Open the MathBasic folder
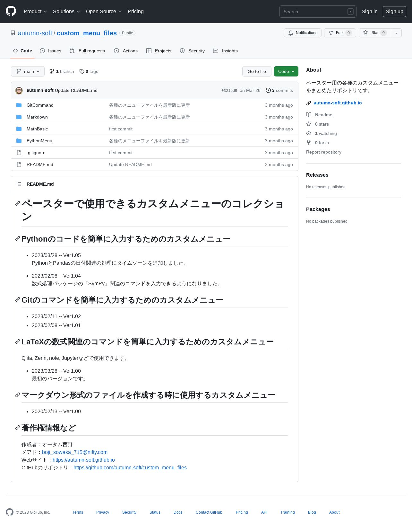The height and width of the screenshot is (532, 412). pos(37,129)
